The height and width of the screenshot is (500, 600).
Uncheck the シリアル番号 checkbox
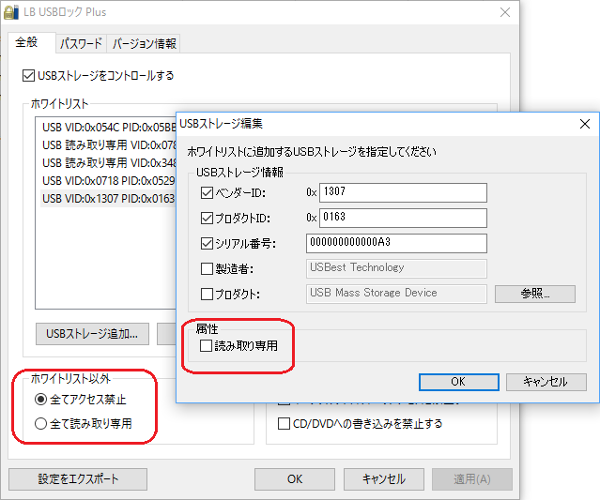207,243
